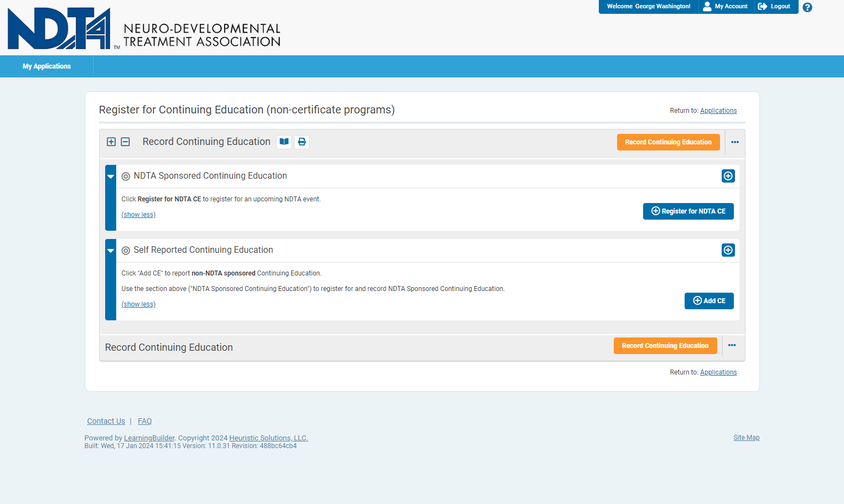The image size is (844, 504).
Task: Open the book instructions icon
Action: tap(284, 142)
